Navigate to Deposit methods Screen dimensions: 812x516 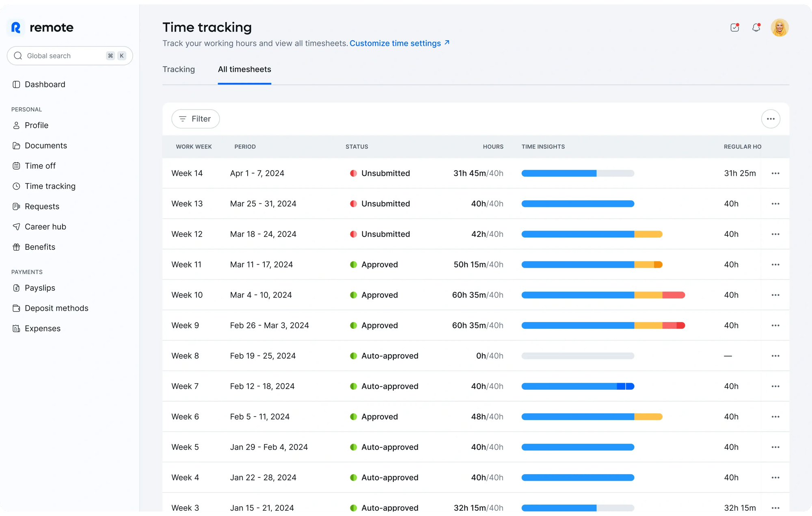57,308
